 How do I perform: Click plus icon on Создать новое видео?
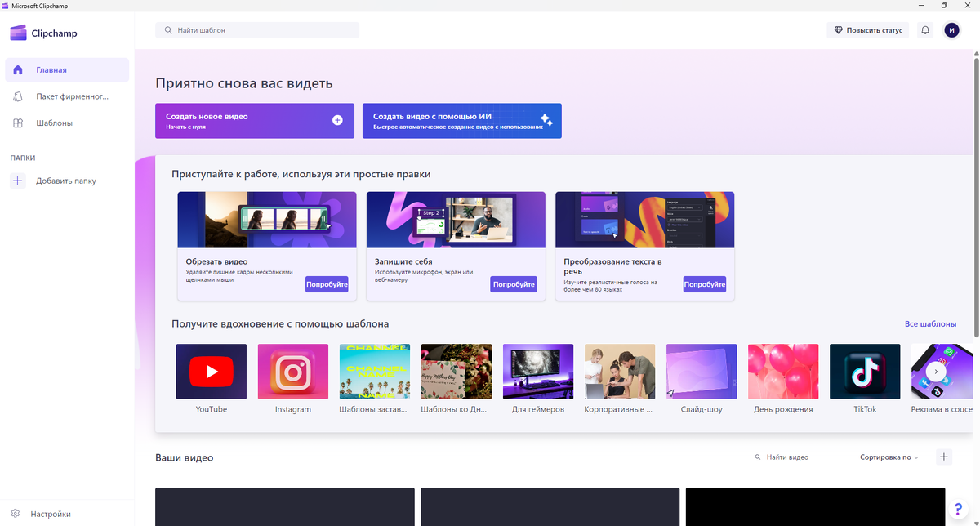point(337,120)
